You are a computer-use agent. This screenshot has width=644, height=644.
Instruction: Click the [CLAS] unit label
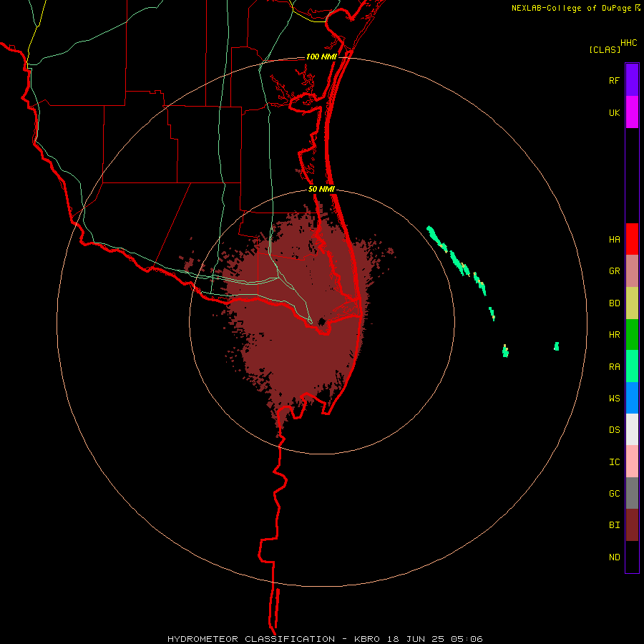point(605,49)
